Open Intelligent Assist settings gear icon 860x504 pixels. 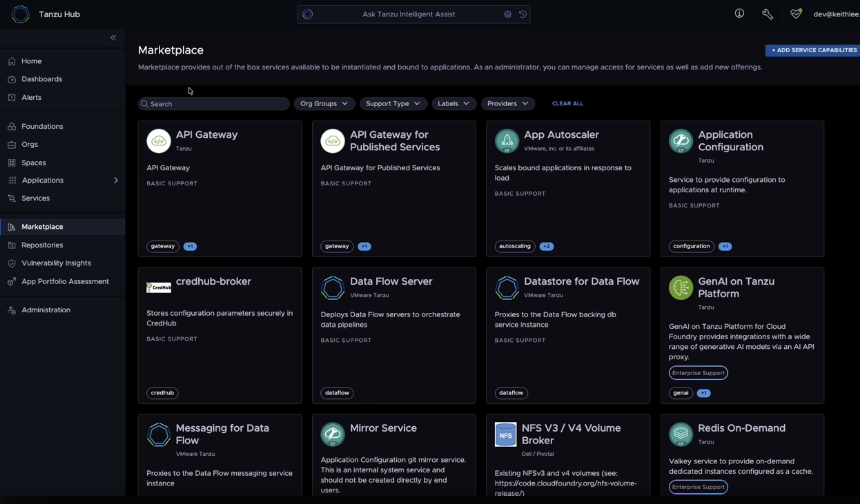(x=507, y=14)
